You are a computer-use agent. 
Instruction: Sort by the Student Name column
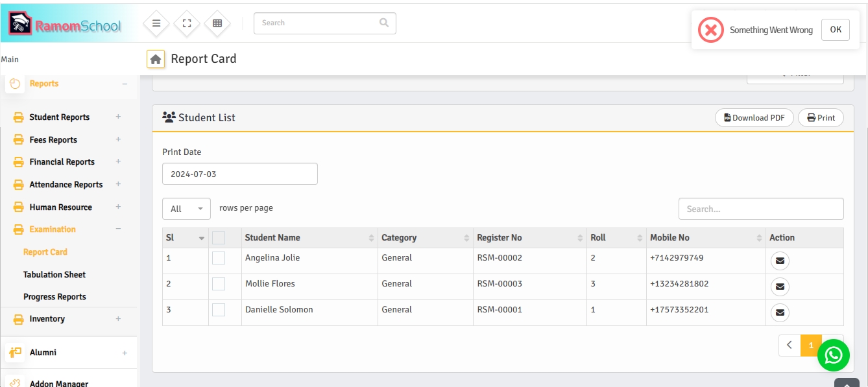coord(309,238)
